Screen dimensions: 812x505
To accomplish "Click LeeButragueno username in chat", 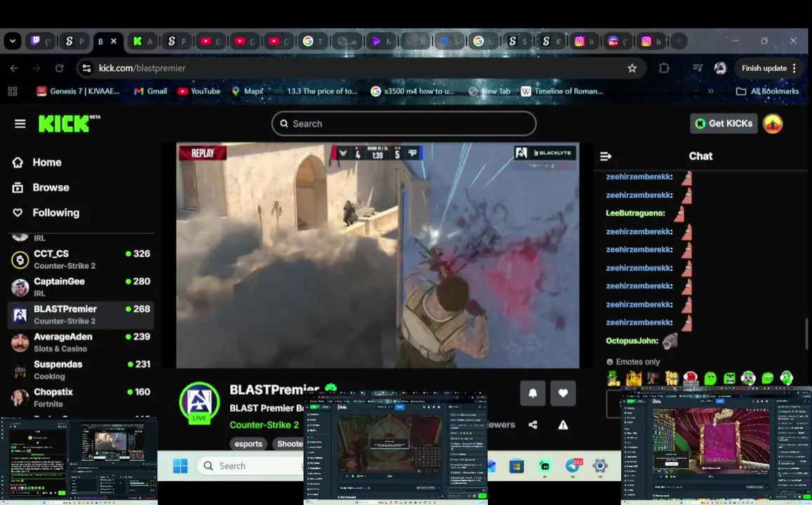I will pyautogui.click(x=635, y=213).
